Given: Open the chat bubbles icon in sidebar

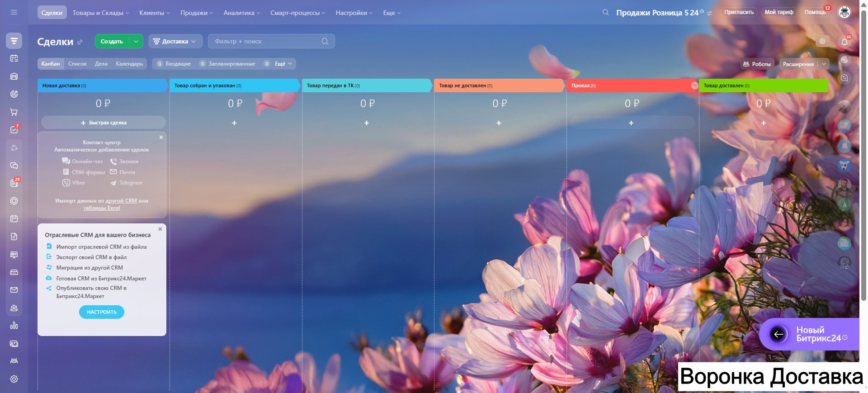Looking at the screenshot, I should point(14,166).
